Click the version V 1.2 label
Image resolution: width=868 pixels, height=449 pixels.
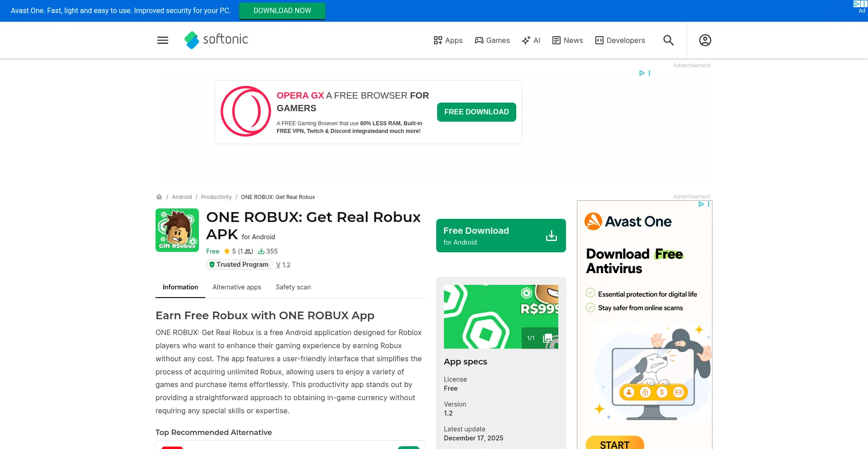click(283, 265)
